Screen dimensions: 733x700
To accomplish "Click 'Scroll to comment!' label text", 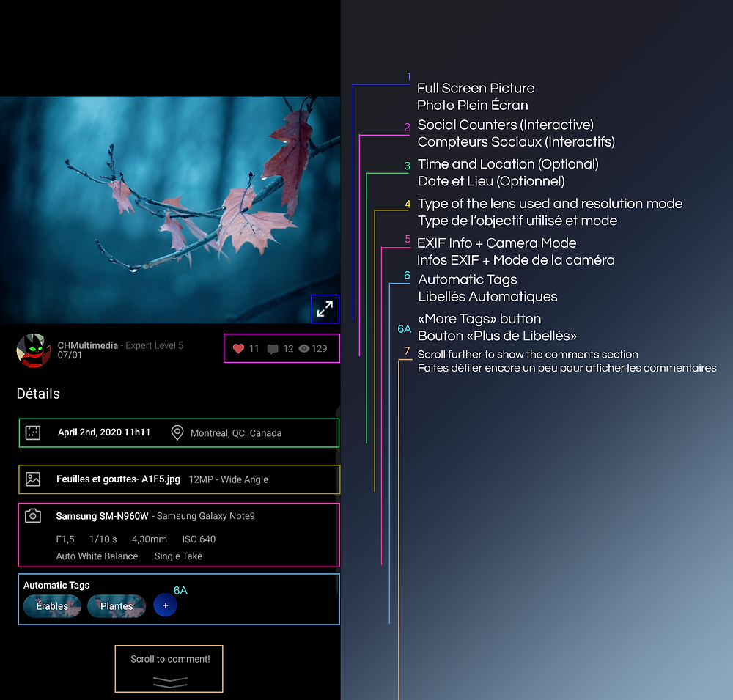I will click(170, 659).
